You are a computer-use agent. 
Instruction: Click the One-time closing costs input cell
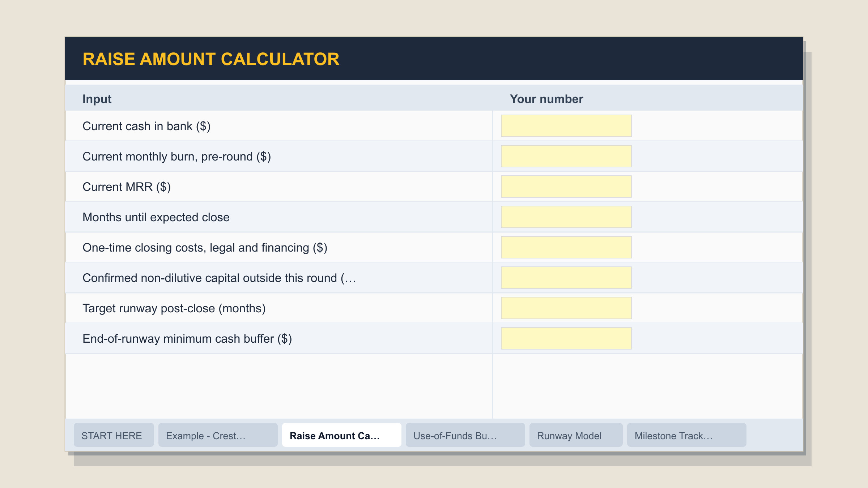[x=566, y=247]
